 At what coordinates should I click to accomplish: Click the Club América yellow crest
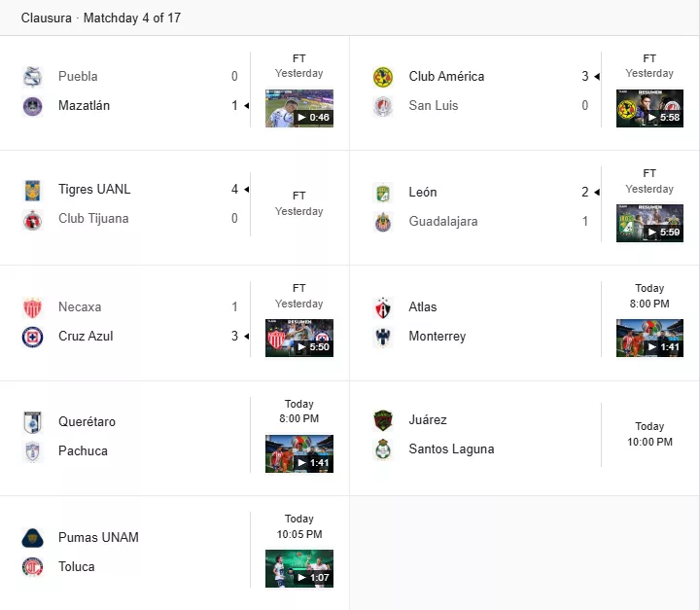tap(383, 77)
